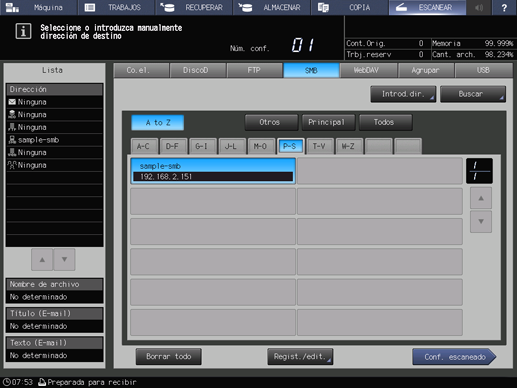
Task: Switch to the FTP destination tab
Action: (x=254, y=70)
